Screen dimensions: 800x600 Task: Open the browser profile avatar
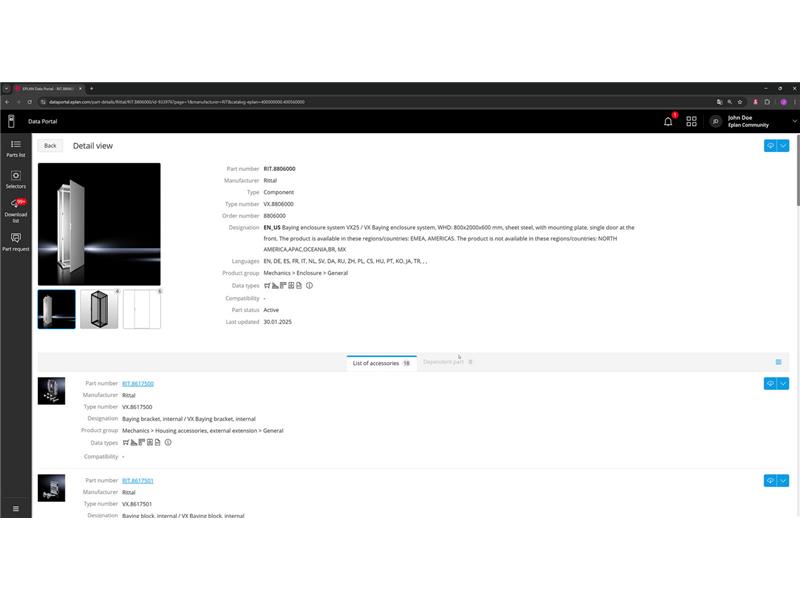784,102
